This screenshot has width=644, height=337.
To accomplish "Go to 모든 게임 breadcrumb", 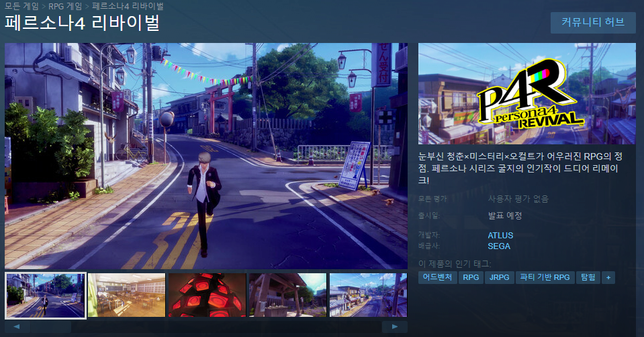I will [21, 6].
